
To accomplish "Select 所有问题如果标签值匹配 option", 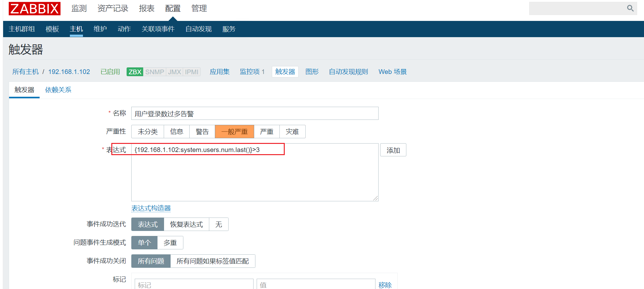I will coord(213,261).
